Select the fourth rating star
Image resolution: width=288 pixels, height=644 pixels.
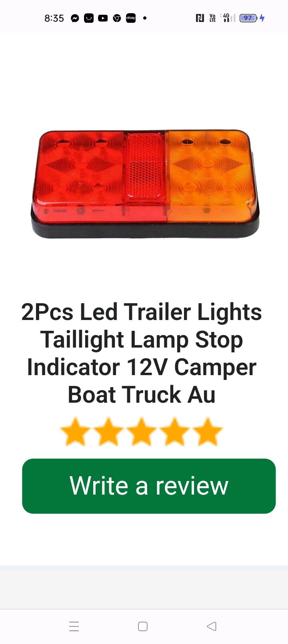click(175, 431)
